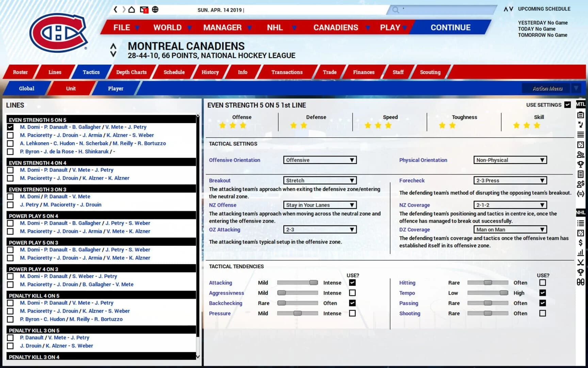Uncheck Use Settings for 1st line
The height and width of the screenshot is (368, 588).
[x=568, y=105]
